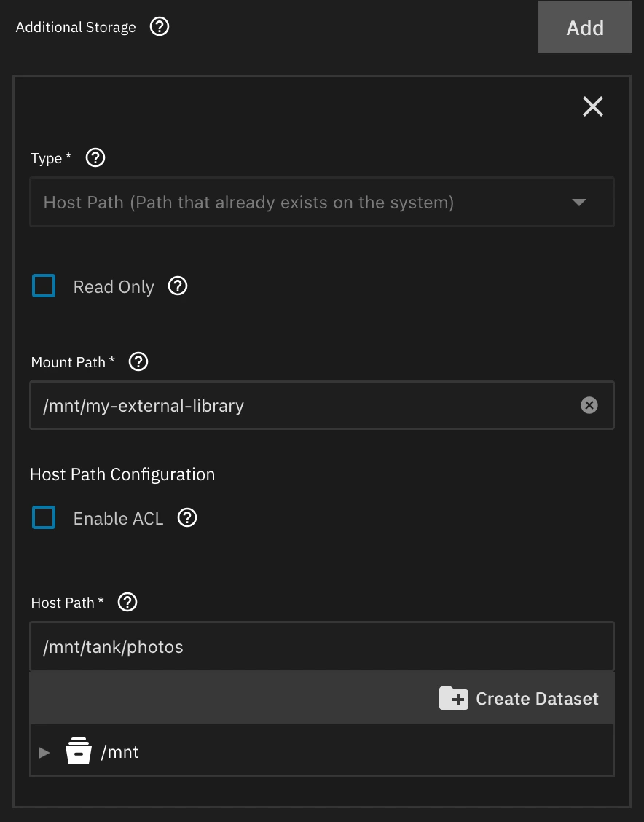Screen dimensions: 644x822
Task: Choose the /mnt entry in the browser
Action: (120, 751)
